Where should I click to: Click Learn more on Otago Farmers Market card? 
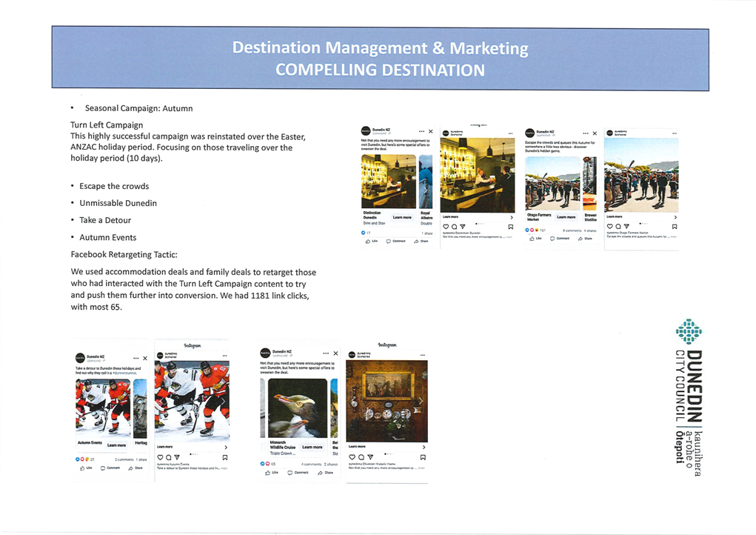point(566,217)
